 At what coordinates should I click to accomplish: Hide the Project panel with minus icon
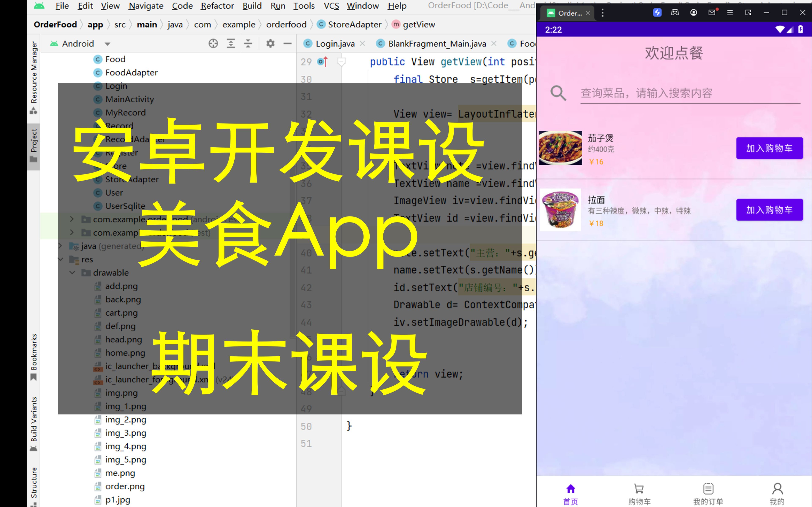(288, 43)
